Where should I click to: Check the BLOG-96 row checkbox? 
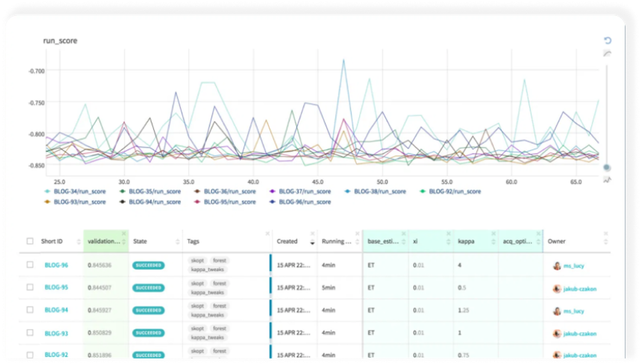[30, 265]
